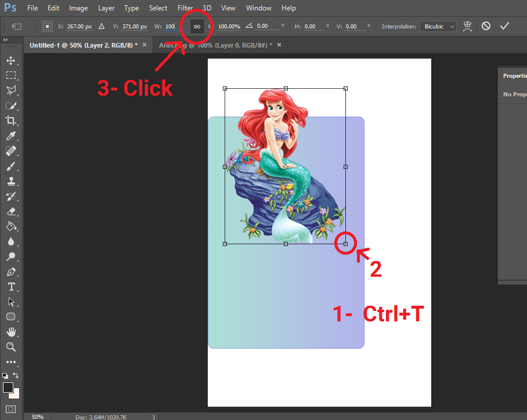Open the Image menu

pyautogui.click(x=78, y=8)
